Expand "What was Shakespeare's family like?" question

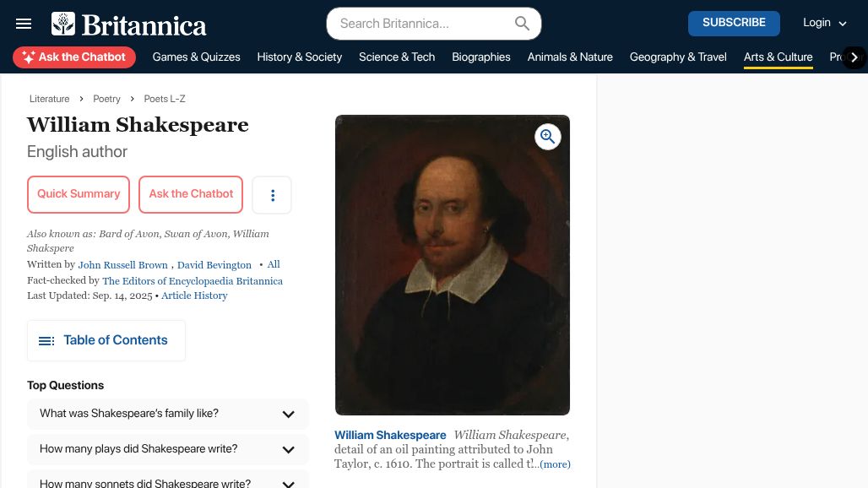pos(288,415)
